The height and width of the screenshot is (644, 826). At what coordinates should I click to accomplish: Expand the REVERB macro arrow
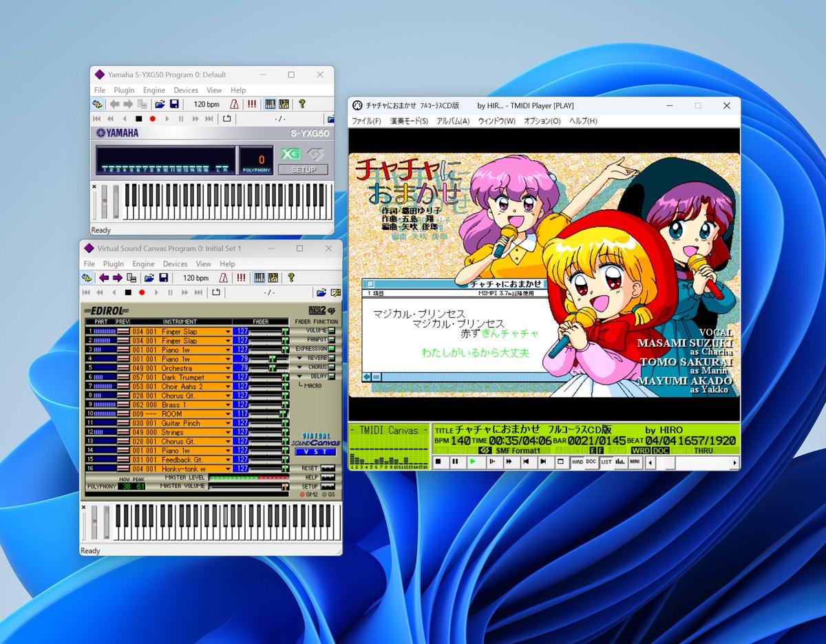299,358
